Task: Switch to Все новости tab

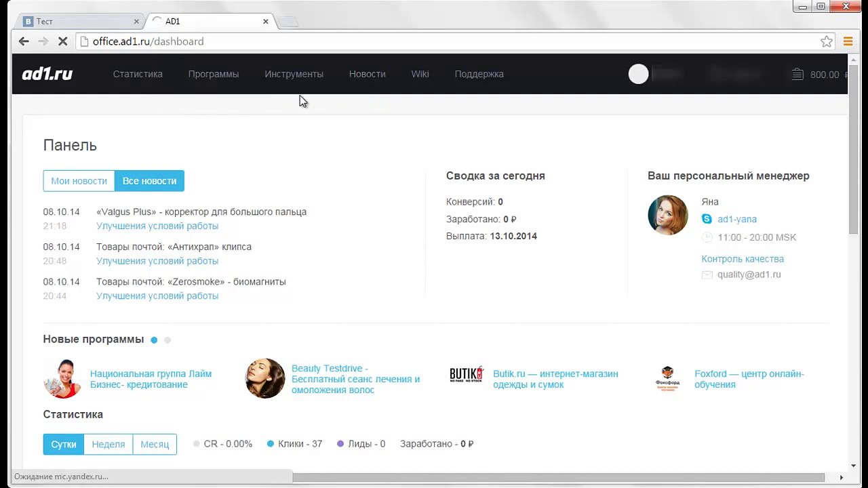Action: point(149,181)
